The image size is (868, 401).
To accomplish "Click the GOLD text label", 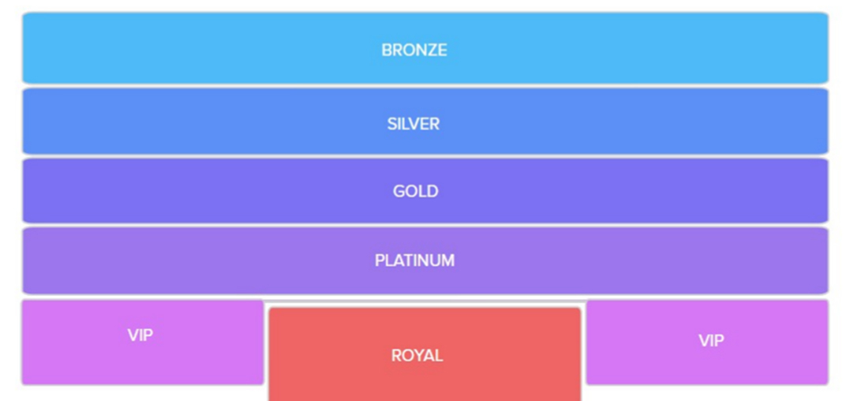I will (416, 191).
